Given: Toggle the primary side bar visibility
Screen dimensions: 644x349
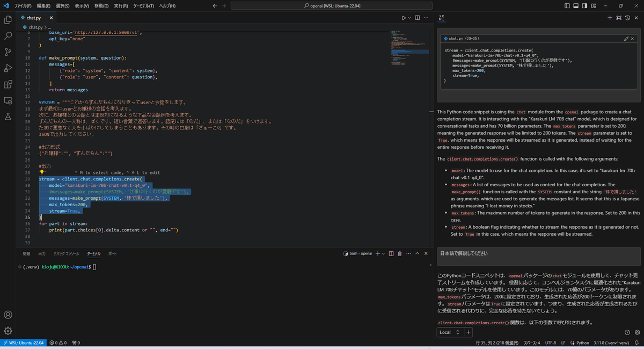Looking at the screenshot, I should (x=568, y=5).
